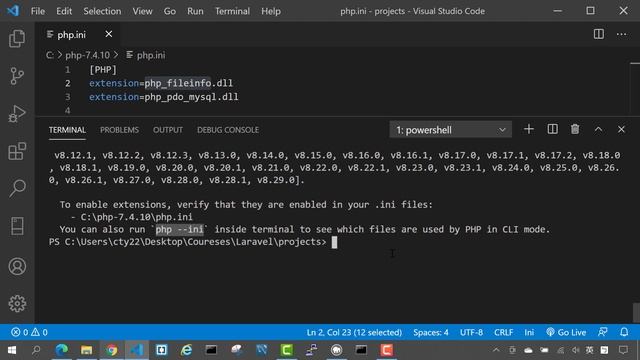Select the terminal scrollbar thumb
This screenshot has height=360, width=640.
click(x=636, y=312)
